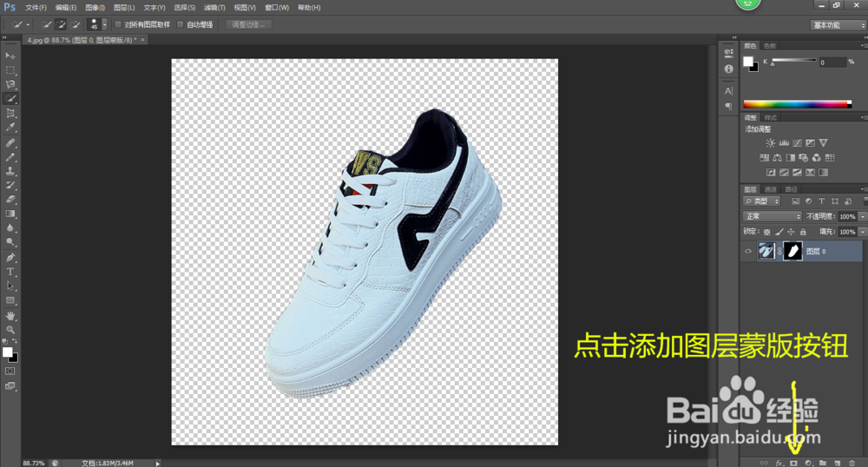The height and width of the screenshot is (467, 868).
Task: Open the 类型 layer filter dropdown
Action: tap(762, 201)
